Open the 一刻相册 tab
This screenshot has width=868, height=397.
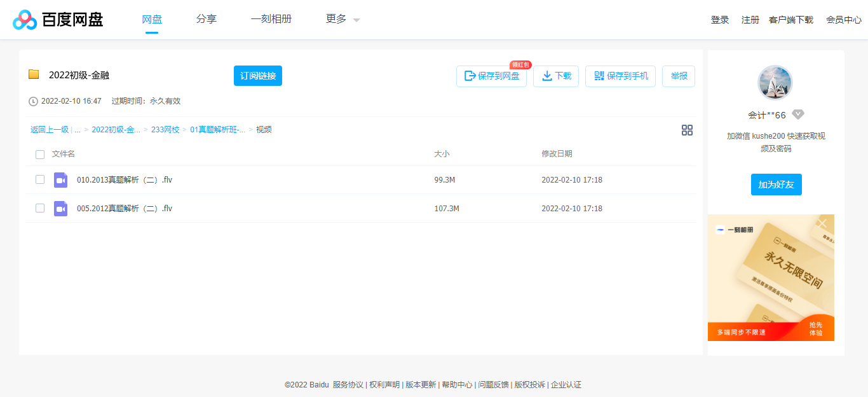point(271,20)
